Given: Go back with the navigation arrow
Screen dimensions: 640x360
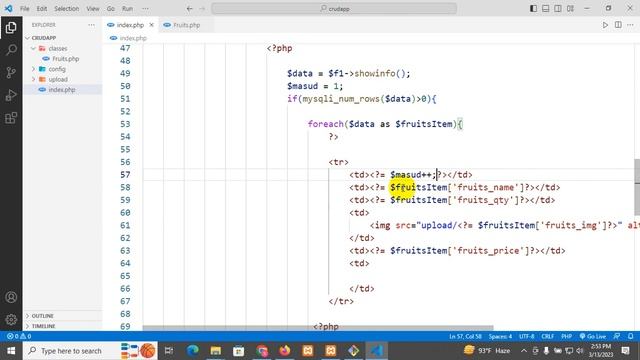Looking at the screenshot, I should (189, 9).
